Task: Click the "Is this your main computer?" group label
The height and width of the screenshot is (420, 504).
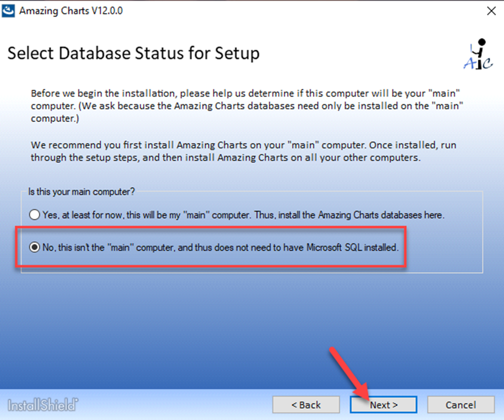Action: (83, 192)
